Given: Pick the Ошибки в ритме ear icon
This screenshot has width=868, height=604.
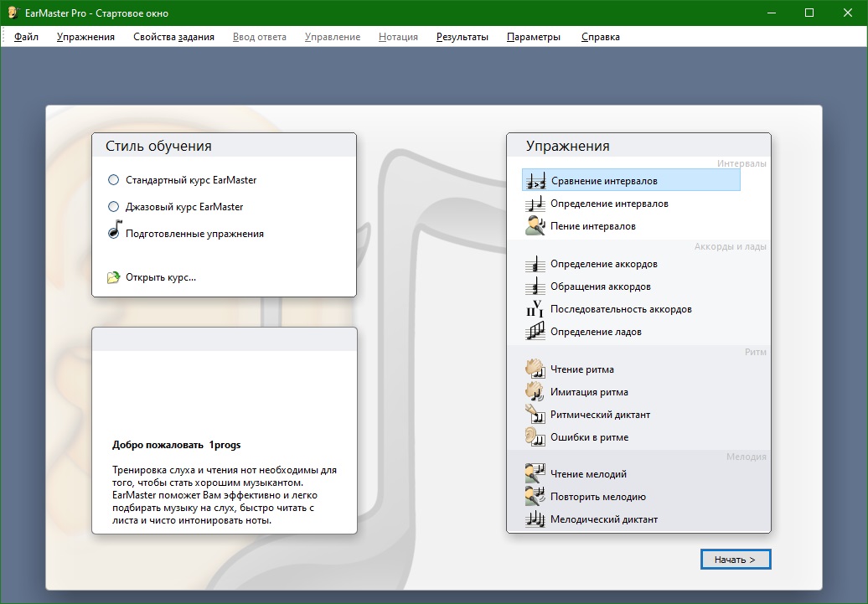Looking at the screenshot, I should pos(535,437).
